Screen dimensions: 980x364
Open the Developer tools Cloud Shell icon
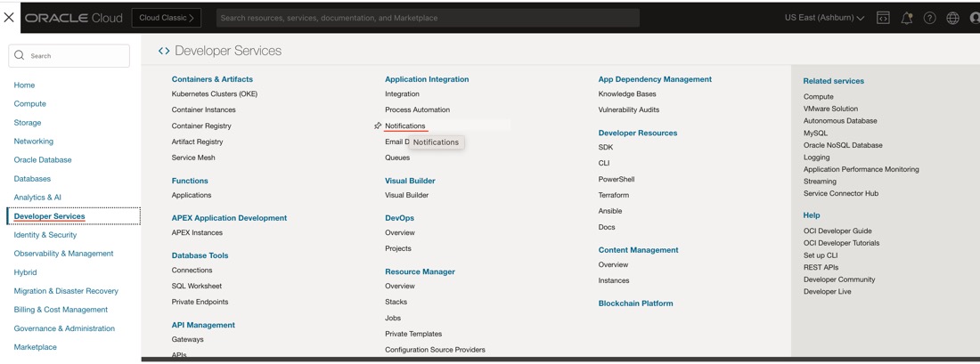(x=883, y=18)
